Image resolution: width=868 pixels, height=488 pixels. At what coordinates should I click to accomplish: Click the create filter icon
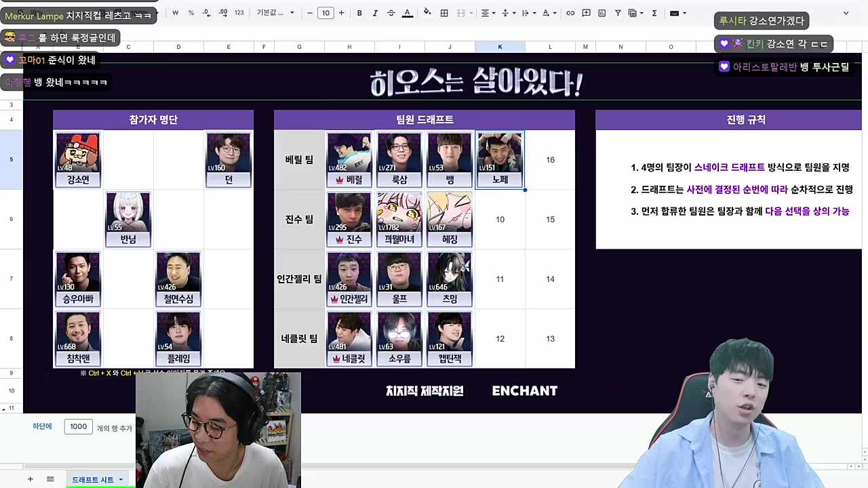[618, 13]
